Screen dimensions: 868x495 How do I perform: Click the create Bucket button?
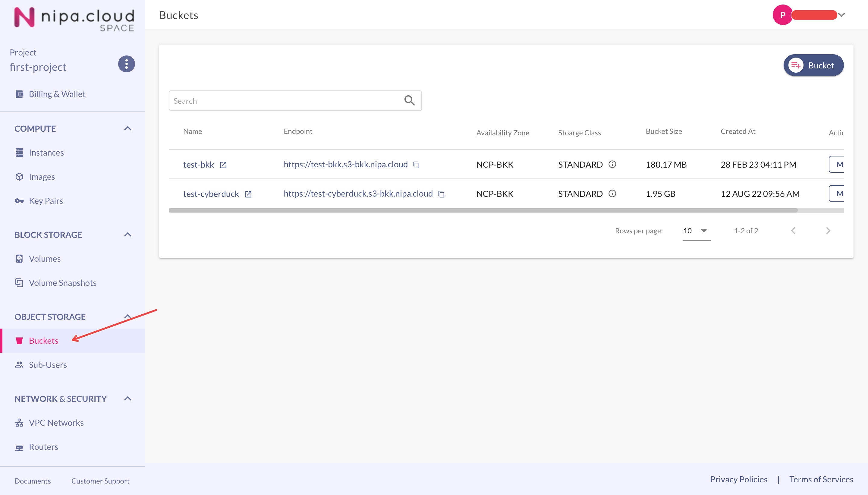click(813, 65)
